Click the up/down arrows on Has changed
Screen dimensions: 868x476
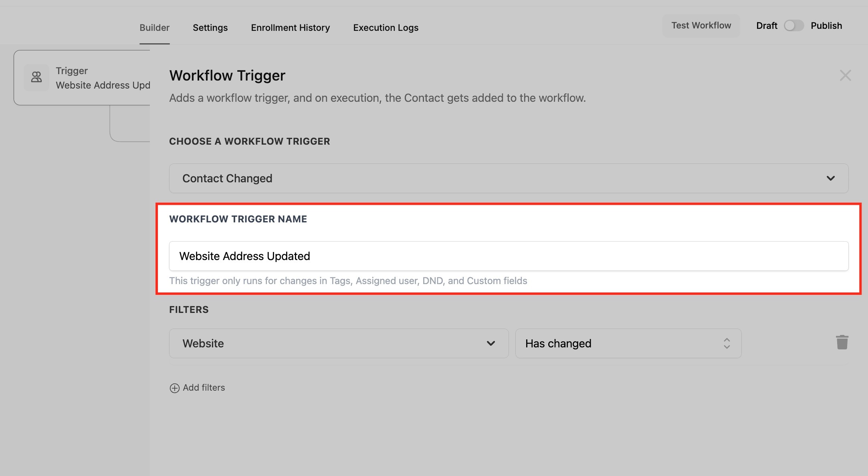tap(727, 343)
